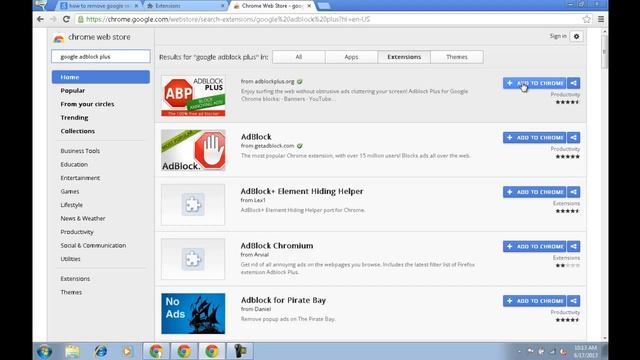The width and height of the screenshot is (640, 360).
Task: Open Trending in the sidebar
Action: point(74,118)
